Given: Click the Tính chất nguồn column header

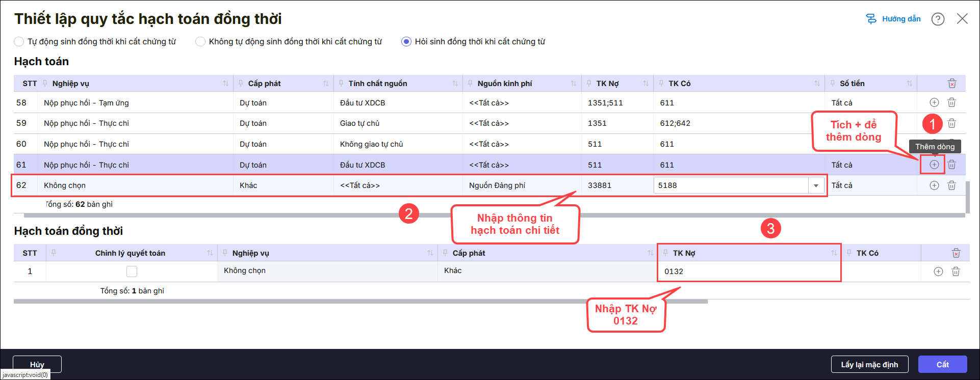Looking at the screenshot, I should 377,84.
